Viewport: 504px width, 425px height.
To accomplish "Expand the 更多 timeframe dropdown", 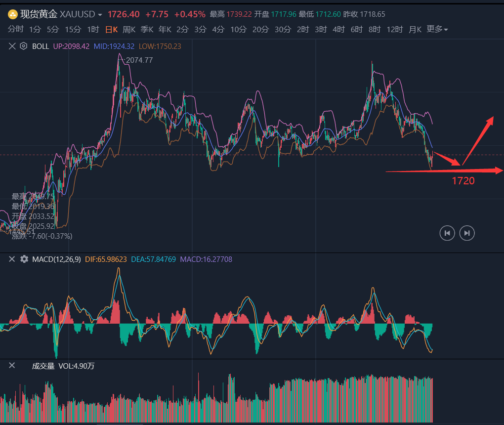I will click(437, 29).
